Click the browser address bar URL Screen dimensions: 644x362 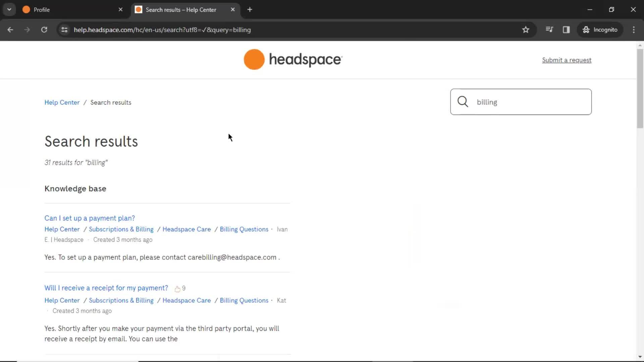coord(162,30)
